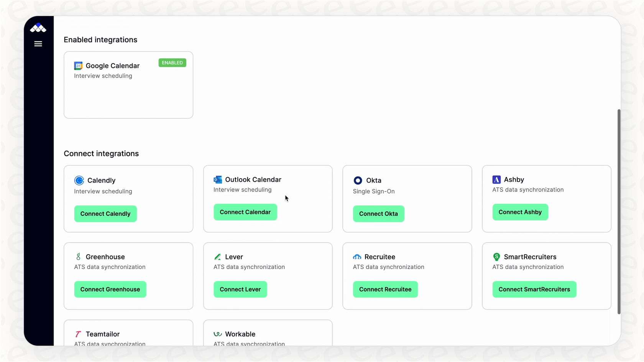
Task: Select the Recruitee logo icon
Action: pos(357,257)
